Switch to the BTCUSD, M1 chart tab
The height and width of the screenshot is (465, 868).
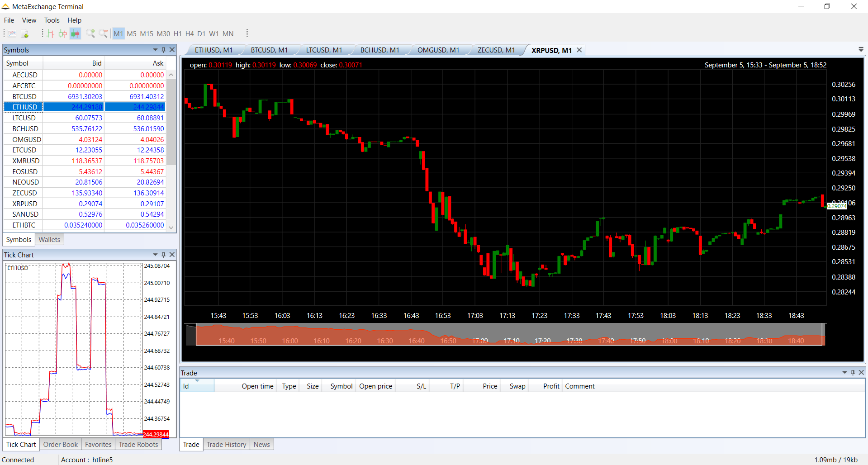tap(269, 50)
